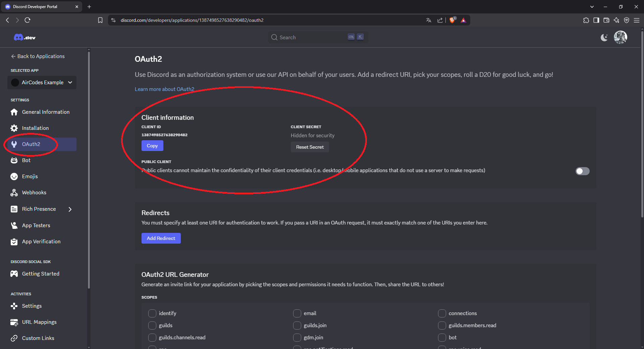Go Back to Applications

click(38, 56)
